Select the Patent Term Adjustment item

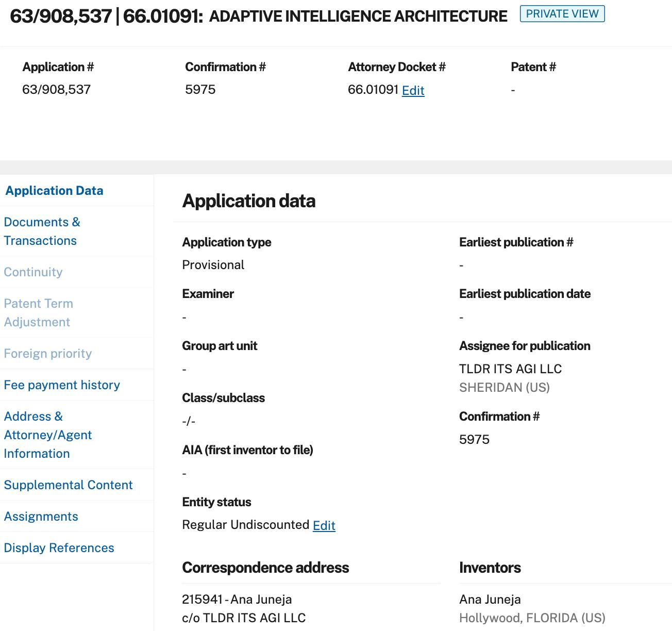coord(38,313)
